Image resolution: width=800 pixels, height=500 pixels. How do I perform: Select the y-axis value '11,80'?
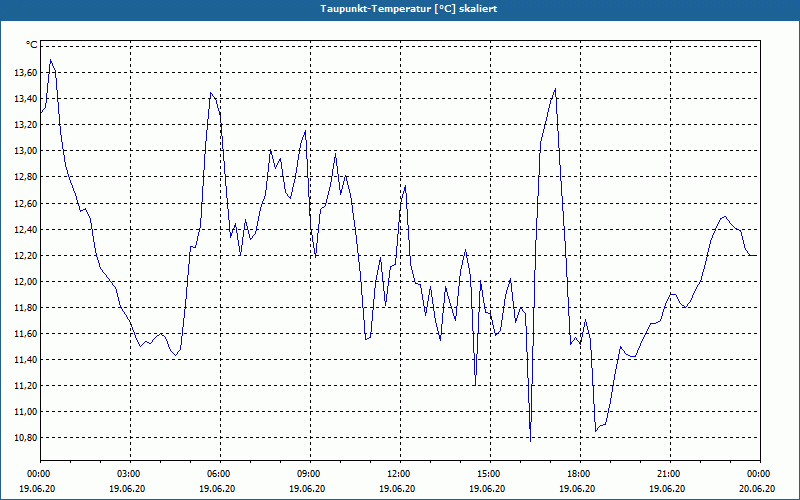(26, 308)
